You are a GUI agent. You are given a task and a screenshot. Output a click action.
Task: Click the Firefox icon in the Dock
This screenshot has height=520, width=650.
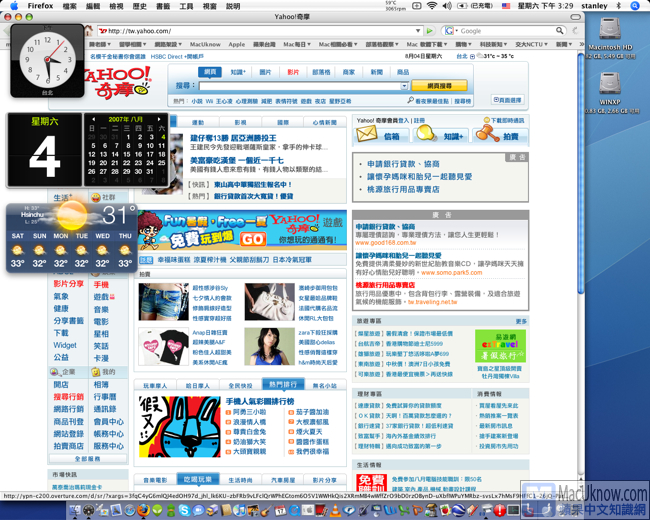[x=143, y=510]
